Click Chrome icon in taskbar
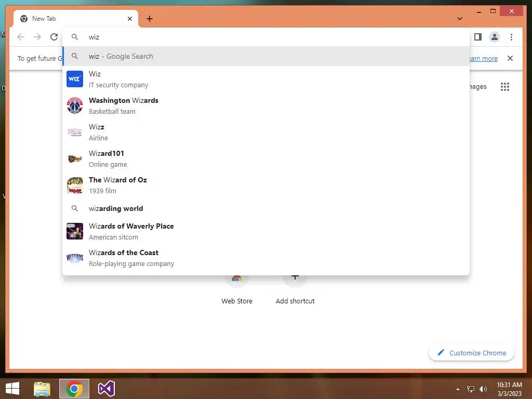The image size is (532, 399). (x=74, y=389)
